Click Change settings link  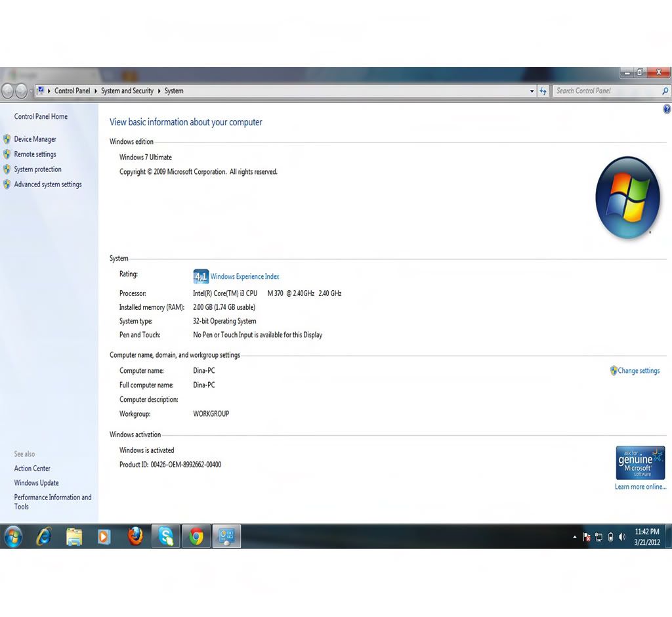[x=639, y=370]
